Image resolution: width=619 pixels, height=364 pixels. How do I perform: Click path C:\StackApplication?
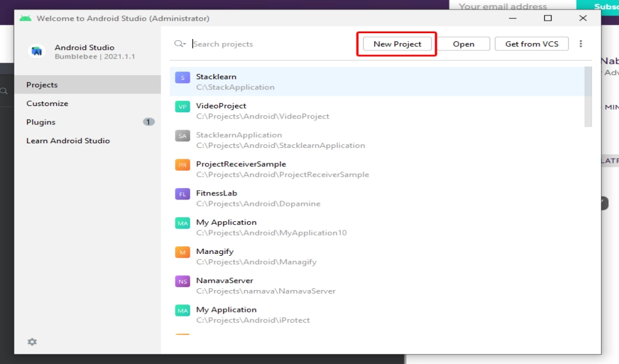tap(236, 87)
